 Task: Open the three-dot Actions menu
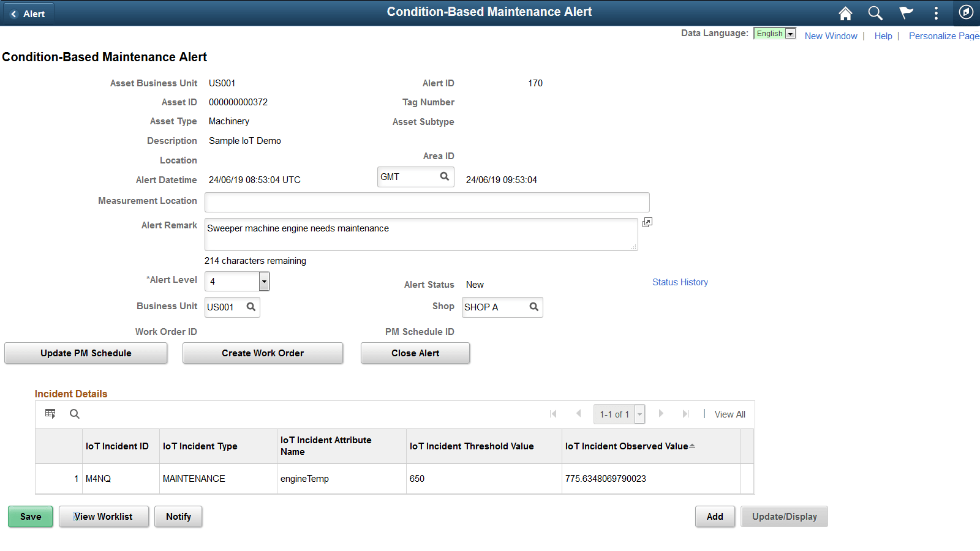coord(937,13)
